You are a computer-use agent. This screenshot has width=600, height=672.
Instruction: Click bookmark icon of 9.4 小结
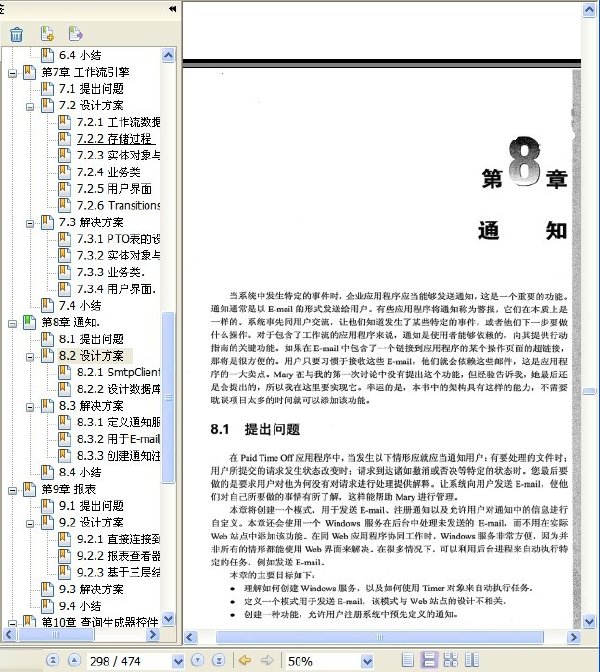coord(47,606)
